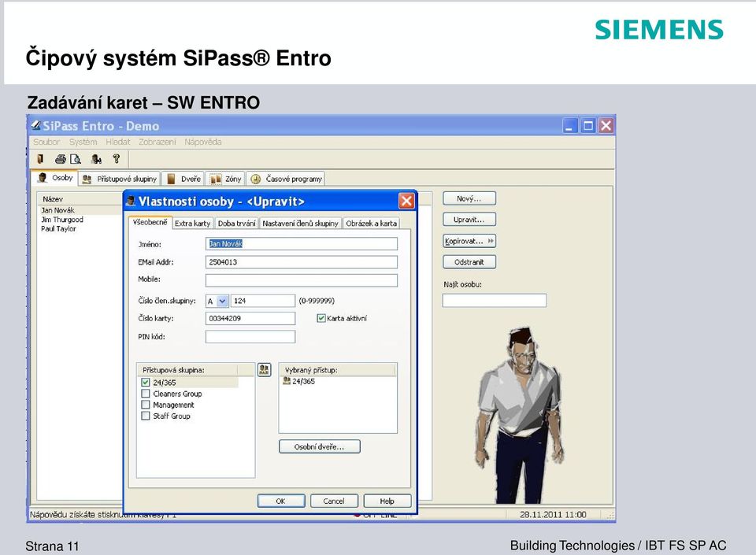Click the help question mark icon
The height and width of the screenshot is (555, 756).
point(117,158)
